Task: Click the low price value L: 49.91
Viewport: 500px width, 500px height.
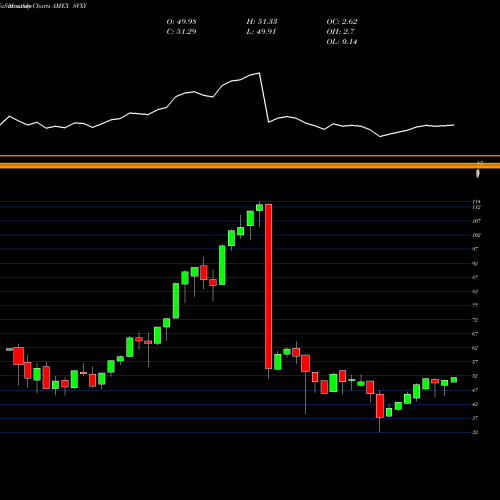Action: tap(262, 32)
